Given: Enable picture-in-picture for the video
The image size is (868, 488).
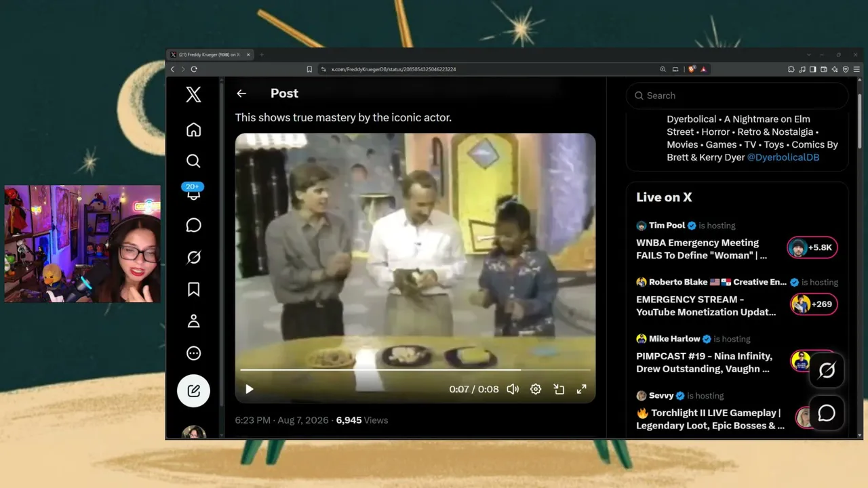Looking at the screenshot, I should point(559,389).
